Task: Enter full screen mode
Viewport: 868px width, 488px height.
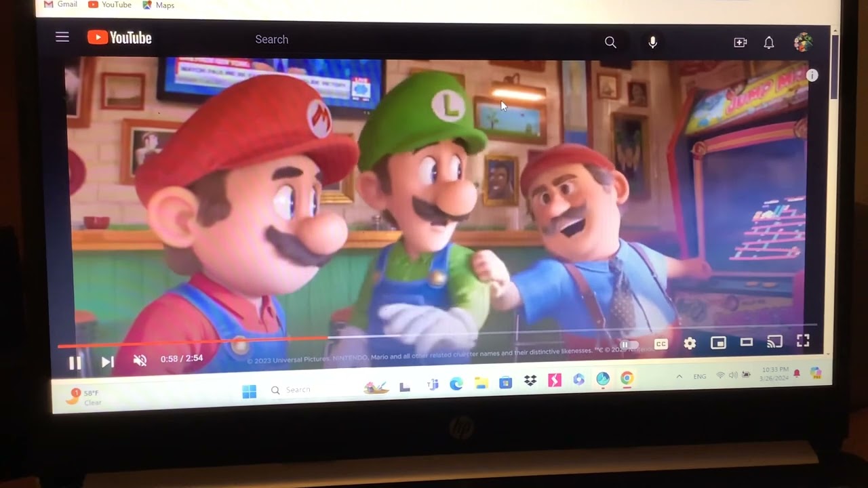Action: click(803, 342)
